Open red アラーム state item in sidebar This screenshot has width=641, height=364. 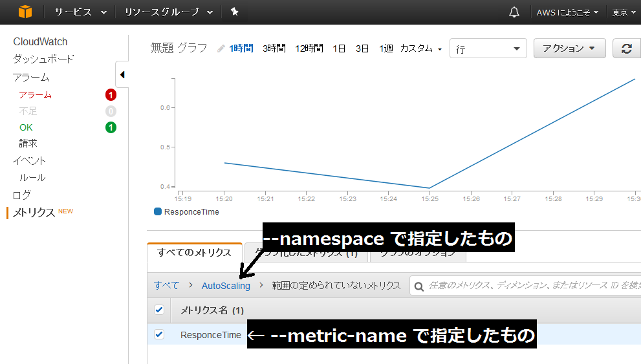pyautogui.click(x=35, y=95)
